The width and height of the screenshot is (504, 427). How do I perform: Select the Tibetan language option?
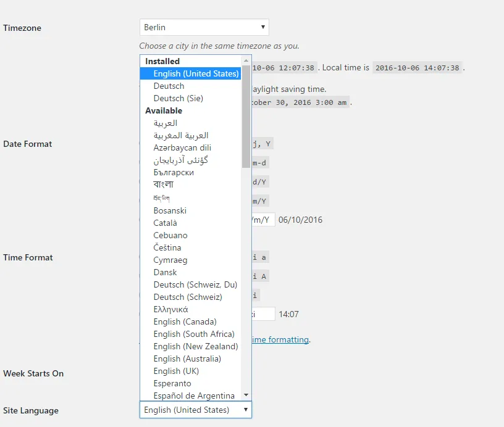pos(190,198)
